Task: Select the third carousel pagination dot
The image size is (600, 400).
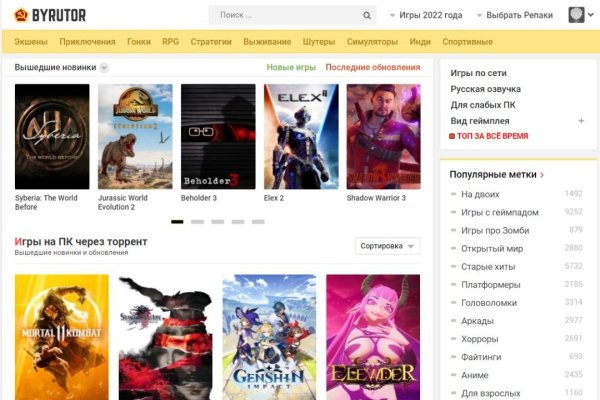Action: (218, 221)
